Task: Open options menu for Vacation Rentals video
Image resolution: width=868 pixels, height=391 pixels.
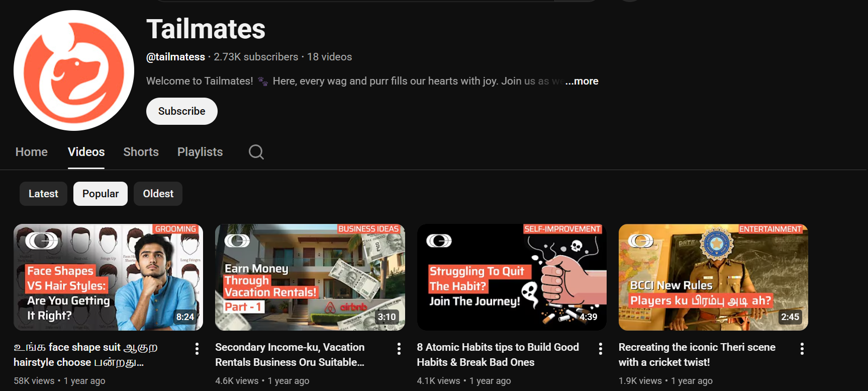Action: click(399, 349)
